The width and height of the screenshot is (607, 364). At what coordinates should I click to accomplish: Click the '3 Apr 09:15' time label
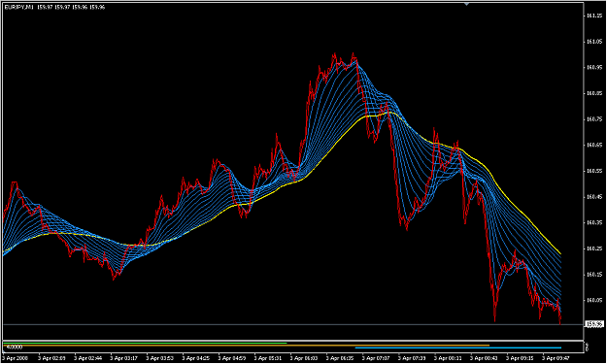[x=520, y=358]
